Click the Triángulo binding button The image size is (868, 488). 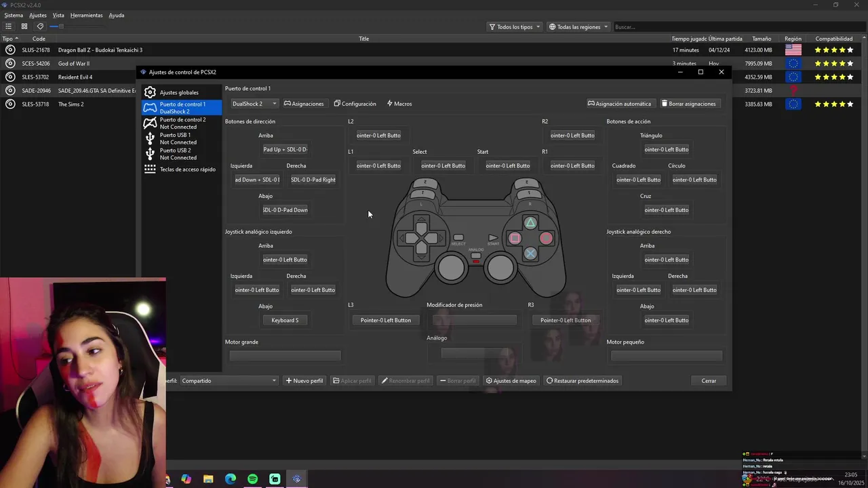tap(667, 149)
